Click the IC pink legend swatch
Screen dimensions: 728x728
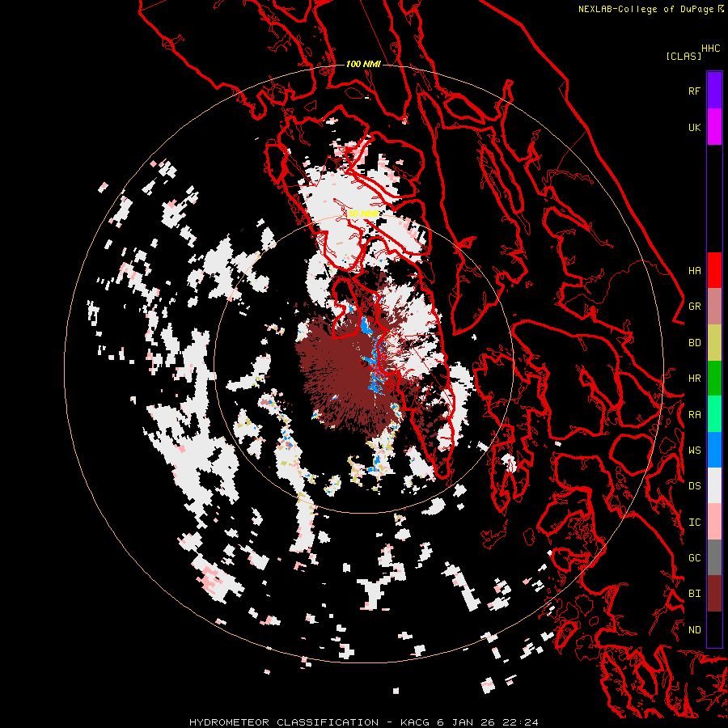(x=714, y=522)
